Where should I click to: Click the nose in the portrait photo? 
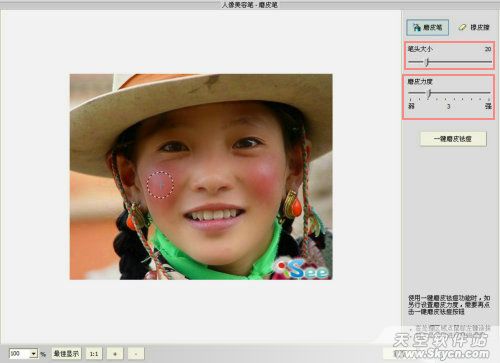[211, 178]
